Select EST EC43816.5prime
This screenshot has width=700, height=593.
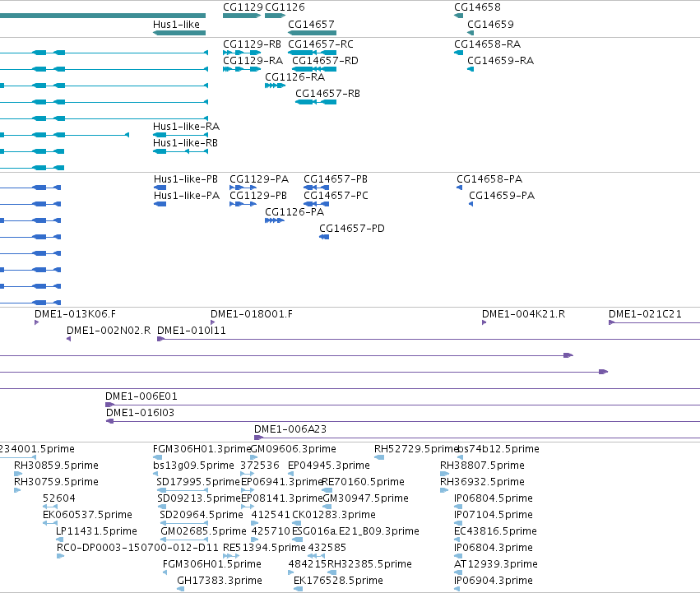click(495, 532)
